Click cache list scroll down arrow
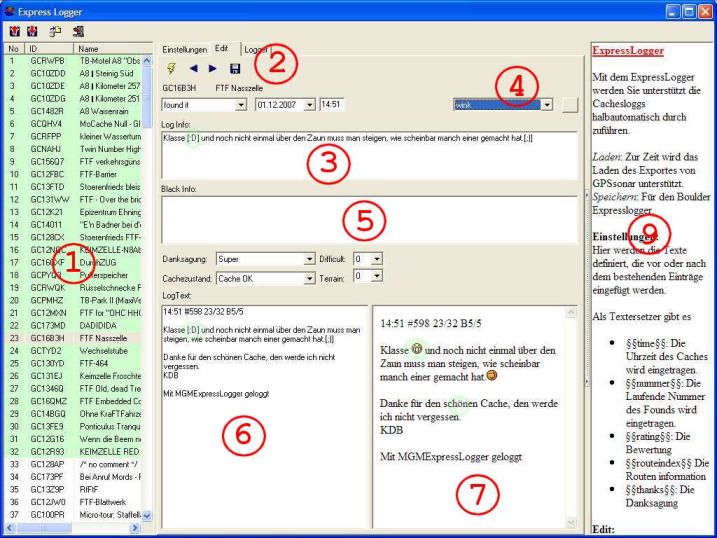 click(x=147, y=516)
